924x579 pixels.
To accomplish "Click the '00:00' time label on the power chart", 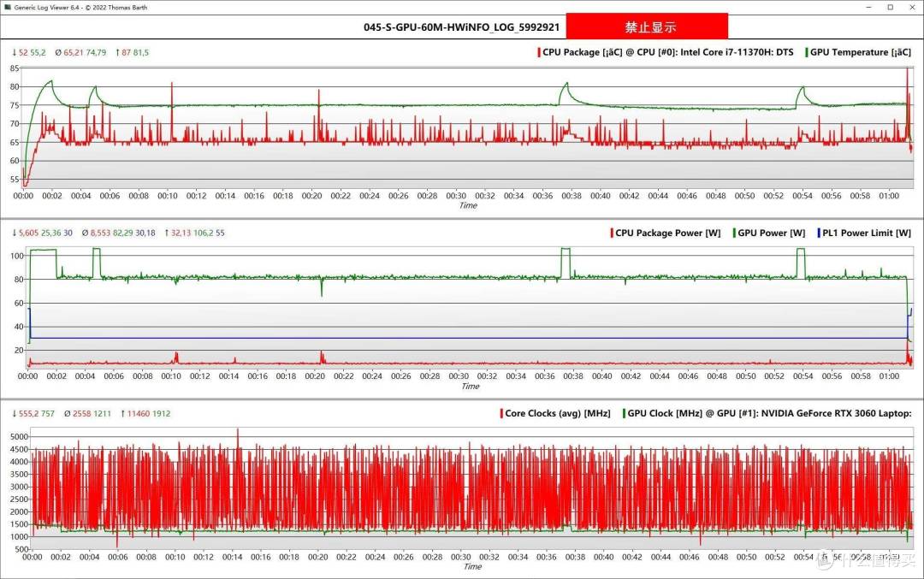I will pyautogui.click(x=27, y=375).
